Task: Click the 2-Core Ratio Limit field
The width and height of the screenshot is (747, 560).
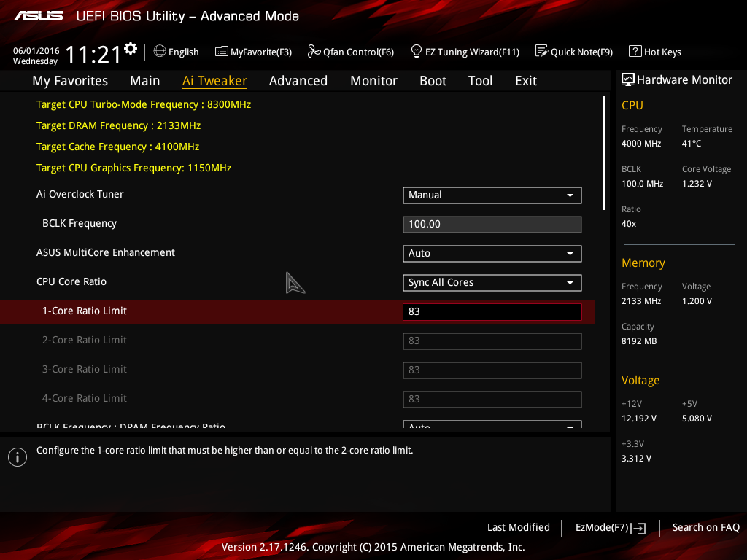Action: (x=492, y=341)
